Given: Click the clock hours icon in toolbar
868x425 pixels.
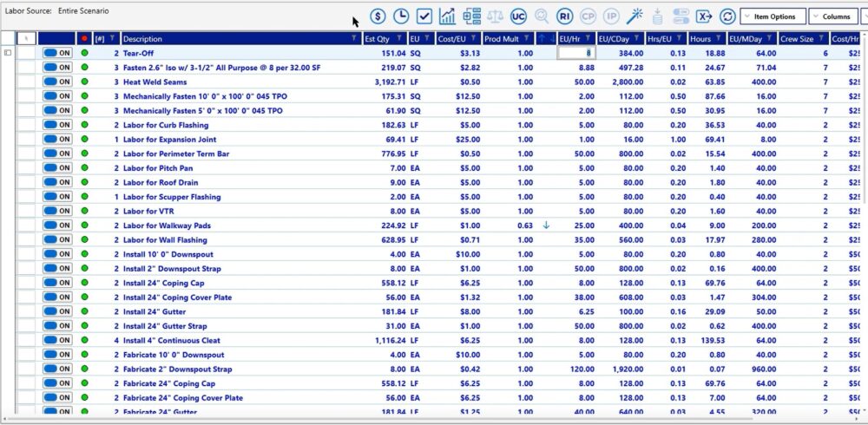Looking at the screenshot, I should [401, 16].
